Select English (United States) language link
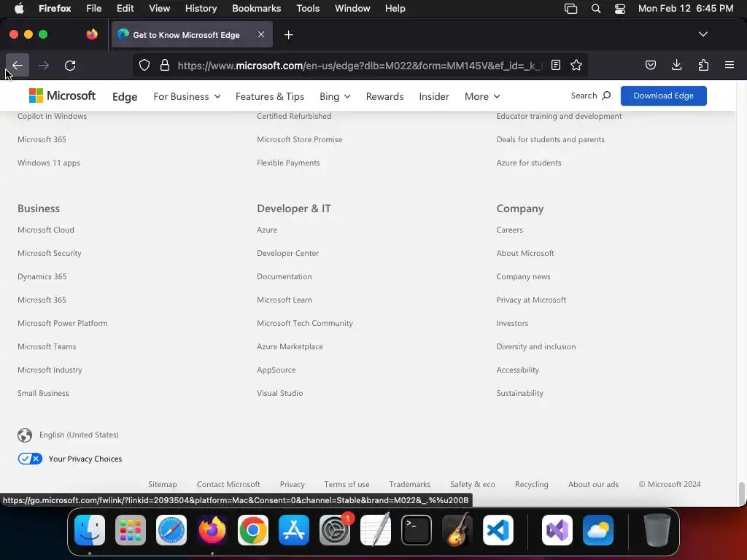The image size is (747, 560). tap(79, 435)
